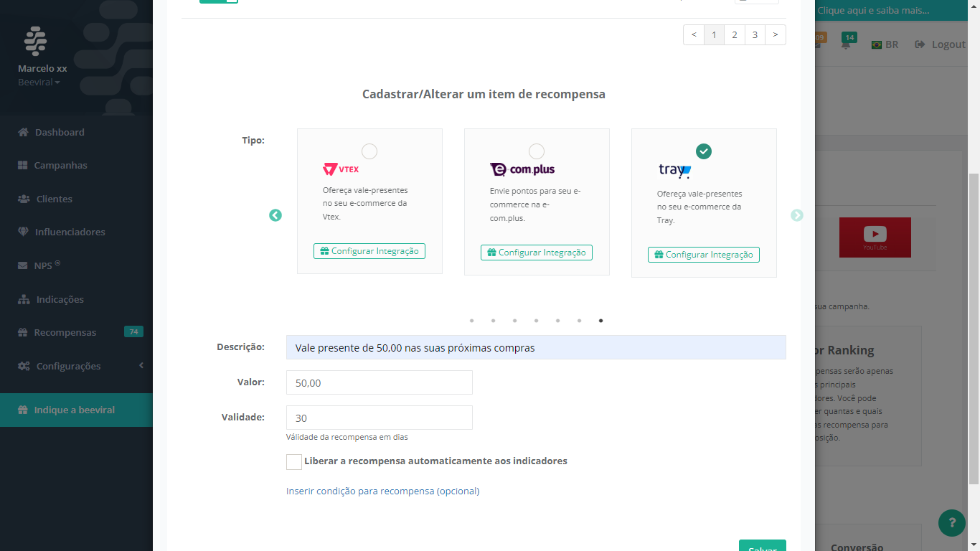This screenshot has width=980, height=551.
Task: Click the NPS envelope icon
Action: point(23,265)
